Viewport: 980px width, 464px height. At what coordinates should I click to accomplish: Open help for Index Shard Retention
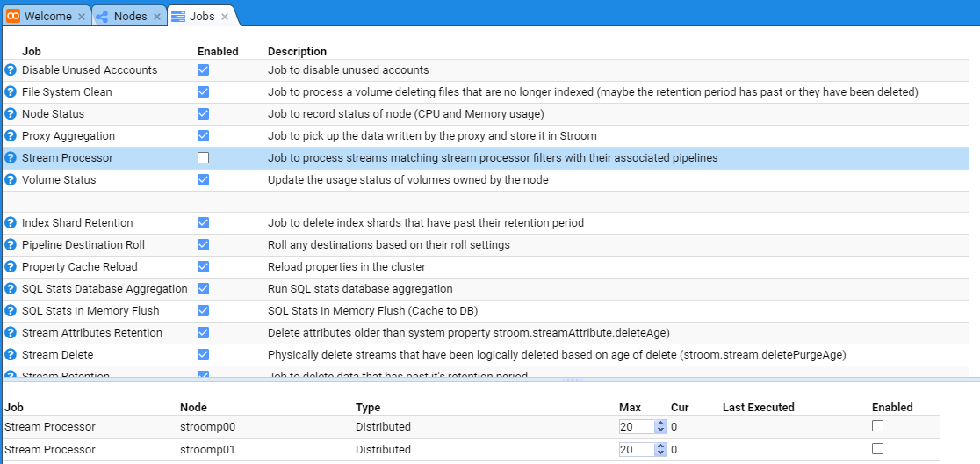[x=11, y=223]
